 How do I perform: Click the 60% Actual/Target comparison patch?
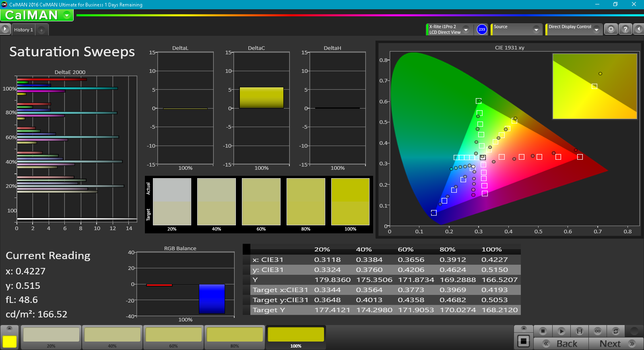click(261, 202)
